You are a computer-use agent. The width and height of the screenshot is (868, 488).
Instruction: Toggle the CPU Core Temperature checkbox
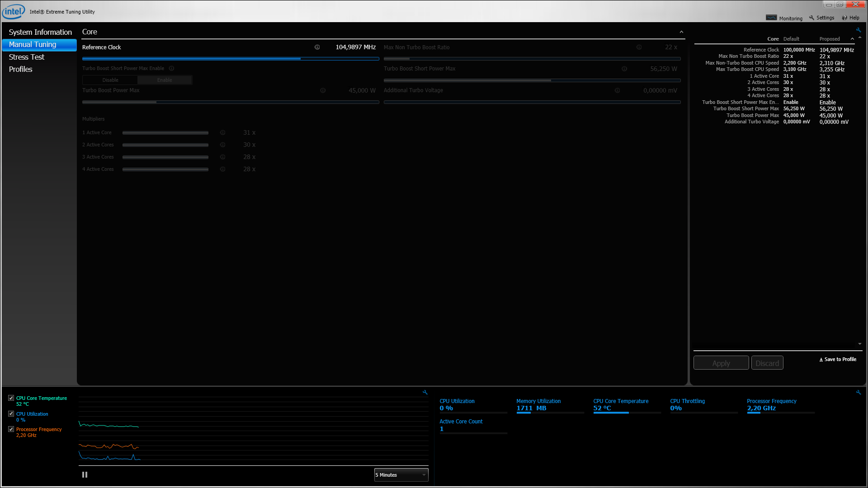point(11,398)
